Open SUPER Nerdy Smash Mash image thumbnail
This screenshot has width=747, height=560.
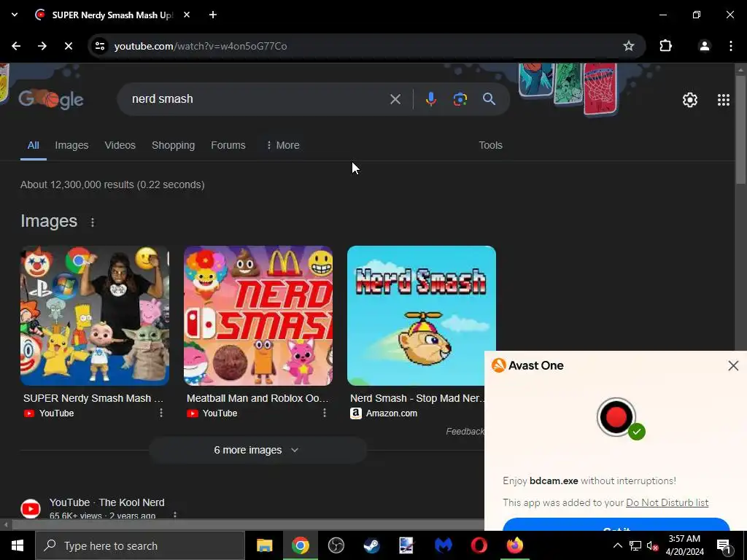point(94,316)
